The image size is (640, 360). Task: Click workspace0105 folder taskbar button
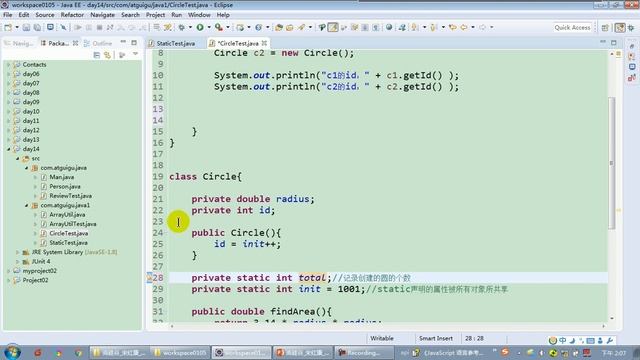[181, 352]
